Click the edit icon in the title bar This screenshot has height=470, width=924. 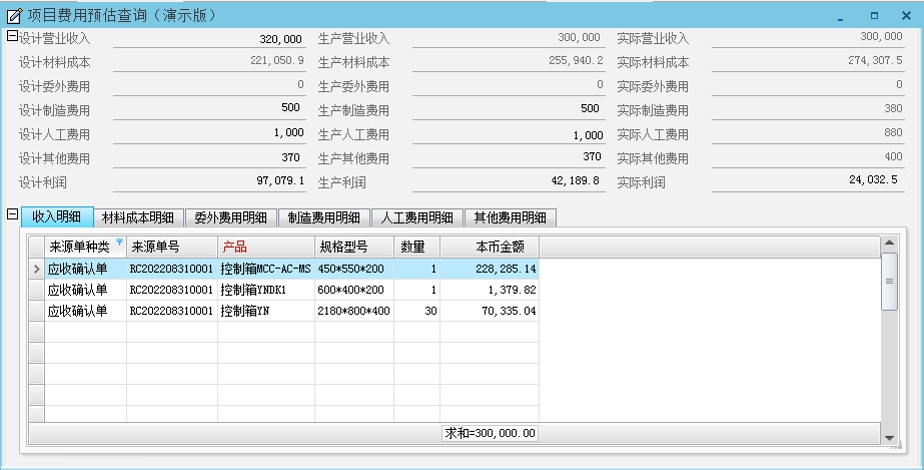point(14,15)
